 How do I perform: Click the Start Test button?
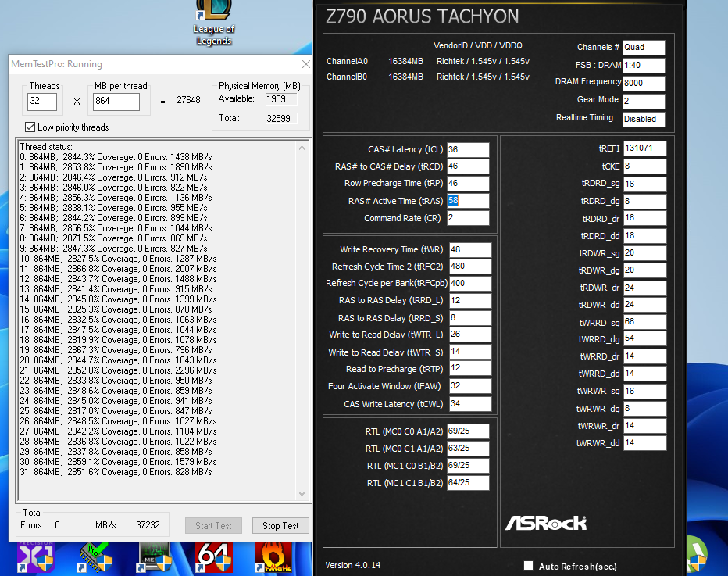click(x=213, y=525)
